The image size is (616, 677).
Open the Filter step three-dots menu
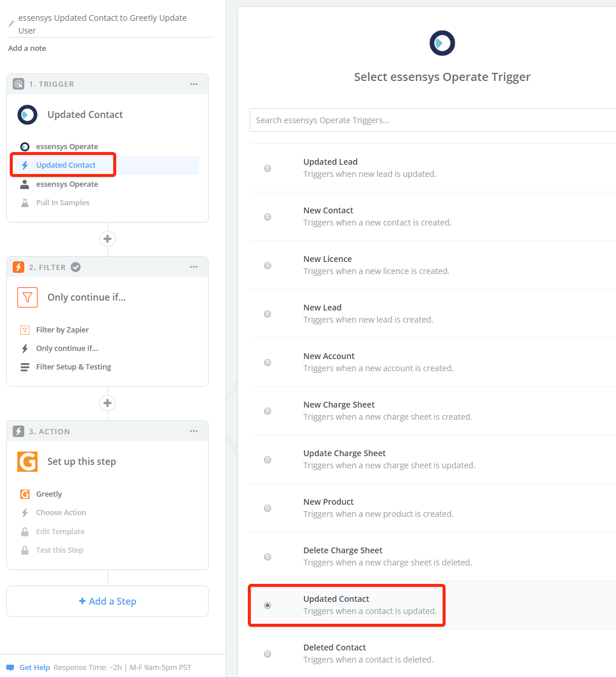(194, 267)
